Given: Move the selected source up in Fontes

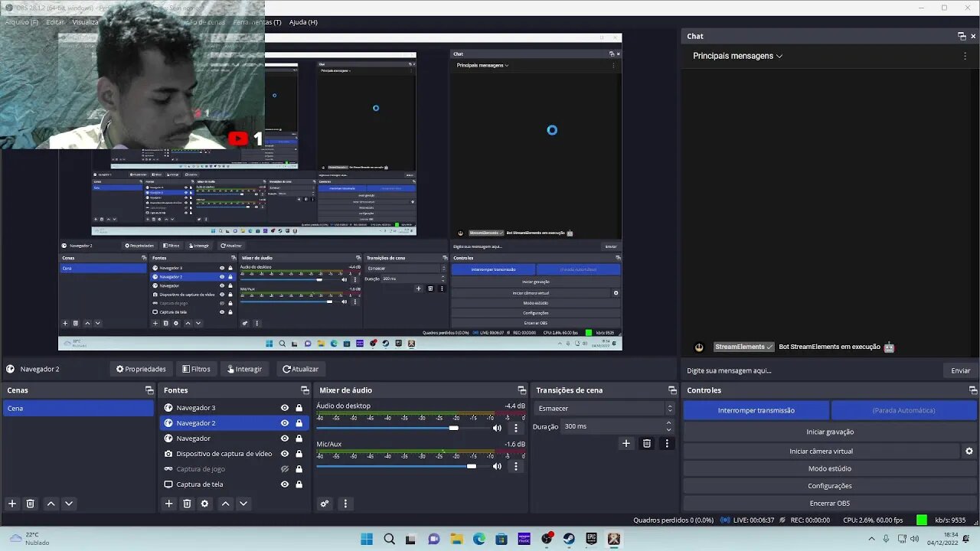Looking at the screenshot, I should point(225,504).
